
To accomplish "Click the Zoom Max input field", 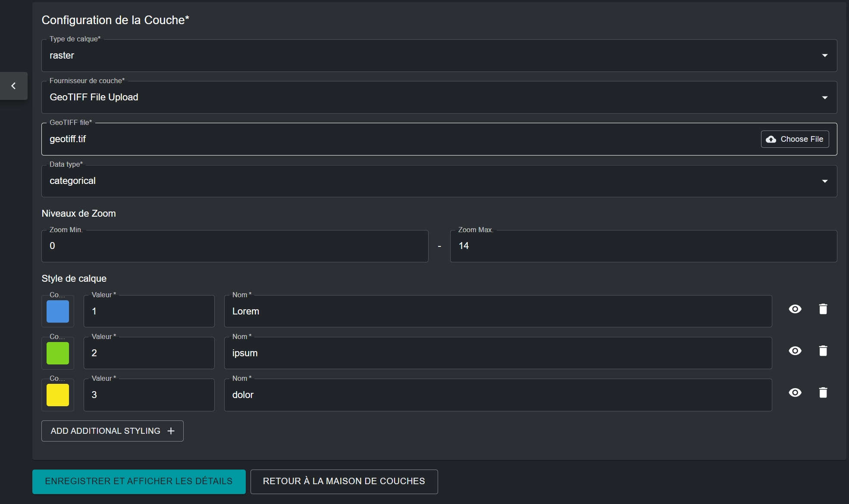I will (x=643, y=246).
